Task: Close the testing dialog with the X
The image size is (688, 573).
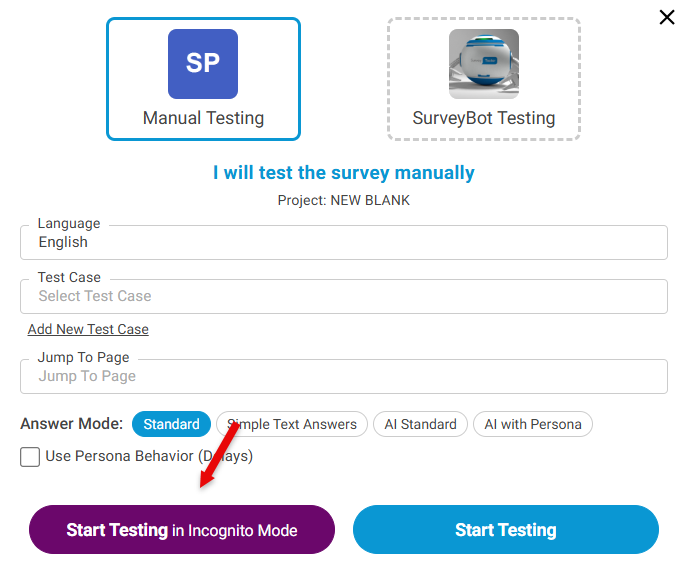Action: 667,17
